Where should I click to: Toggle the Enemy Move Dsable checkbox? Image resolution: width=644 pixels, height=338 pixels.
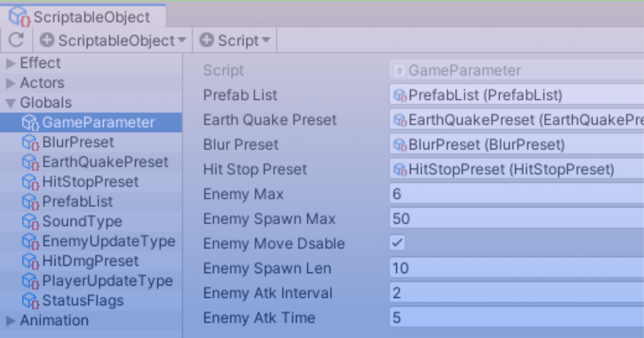pyautogui.click(x=397, y=244)
